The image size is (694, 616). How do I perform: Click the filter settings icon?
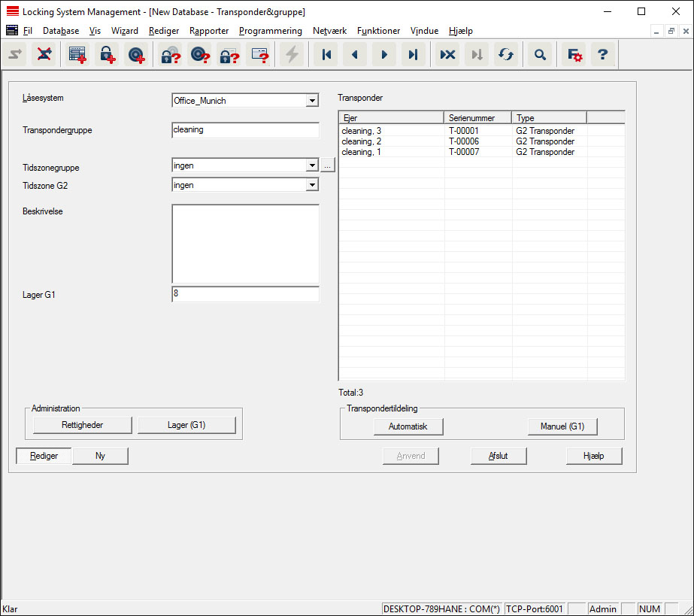(x=574, y=55)
